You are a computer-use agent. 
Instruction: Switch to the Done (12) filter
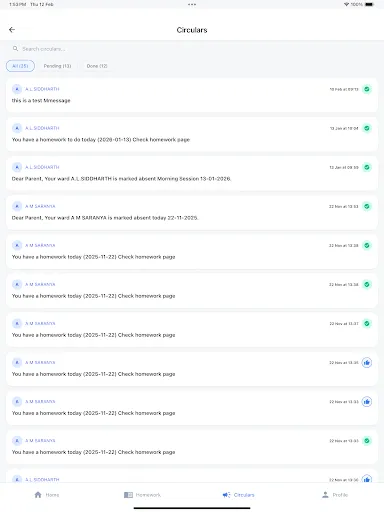click(x=97, y=66)
